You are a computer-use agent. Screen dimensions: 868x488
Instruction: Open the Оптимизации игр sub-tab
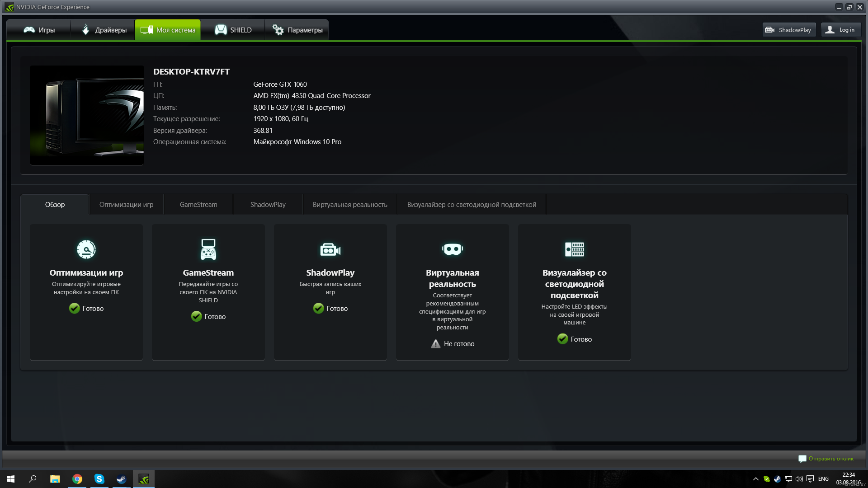[x=126, y=205]
